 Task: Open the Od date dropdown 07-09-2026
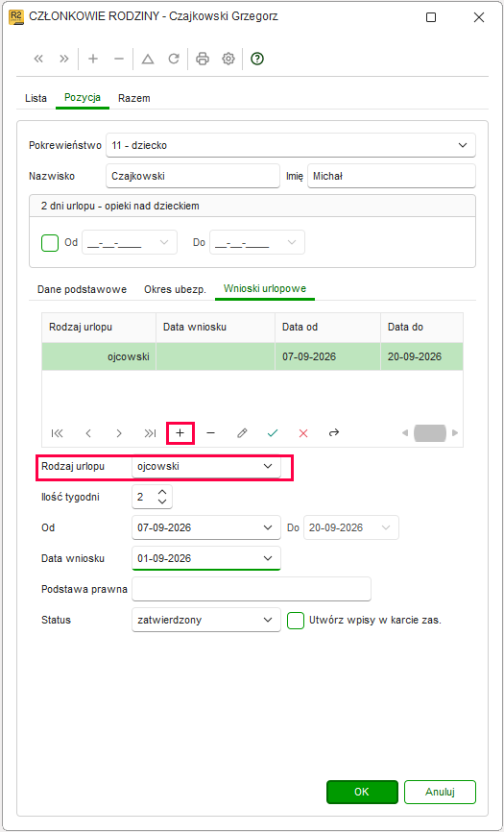pyautogui.click(x=267, y=528)
